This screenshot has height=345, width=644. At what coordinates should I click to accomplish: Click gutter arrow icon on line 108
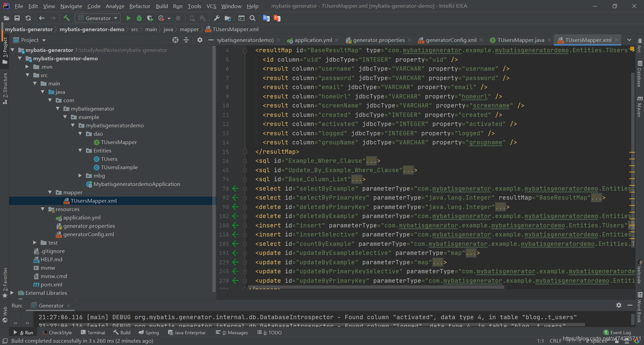(x=235, y=225)
